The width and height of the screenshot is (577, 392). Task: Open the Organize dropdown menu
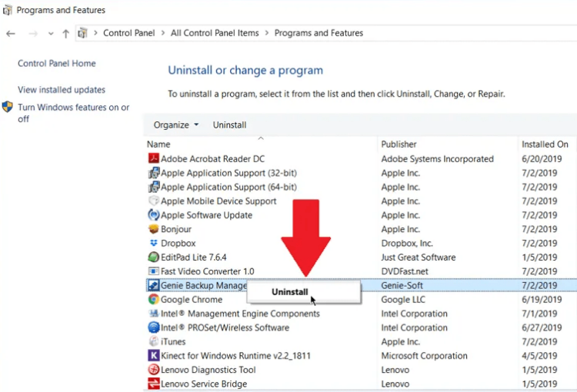[x=176, y=125]
